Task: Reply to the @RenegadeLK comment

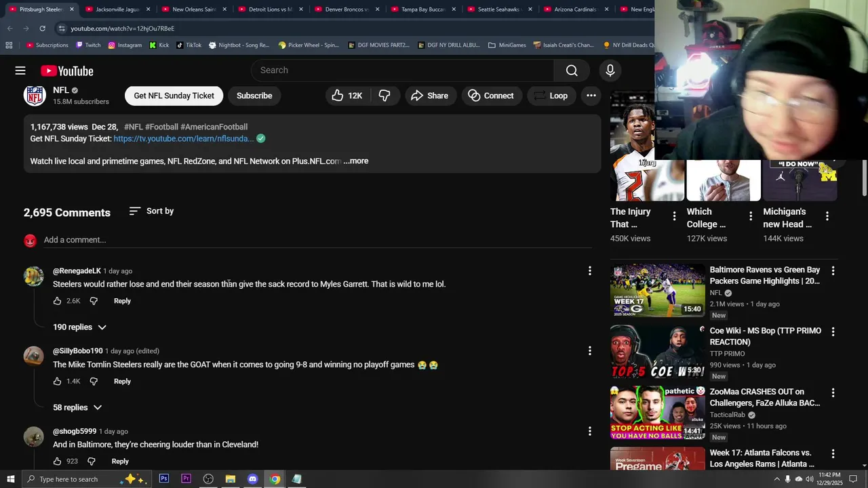Action: [x=122, y=301]
